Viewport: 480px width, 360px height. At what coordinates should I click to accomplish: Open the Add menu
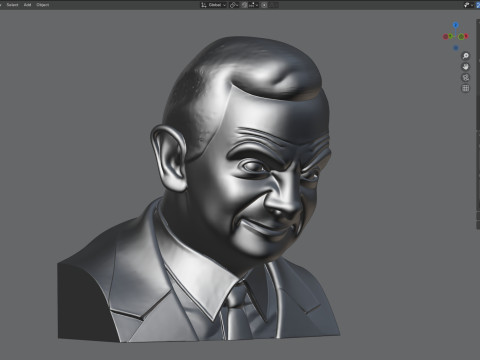pyautogui.click(x=27, y=5)
